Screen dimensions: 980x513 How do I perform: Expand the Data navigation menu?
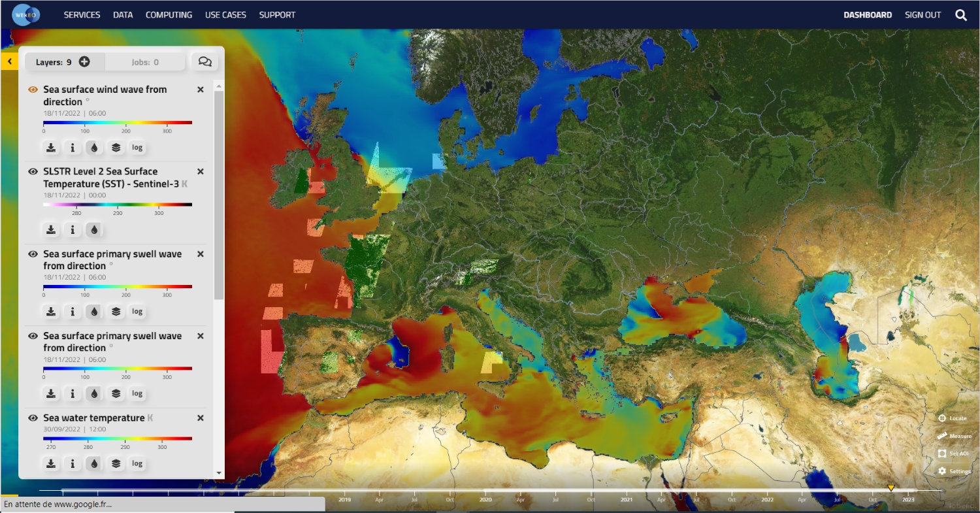pos(123,15)
